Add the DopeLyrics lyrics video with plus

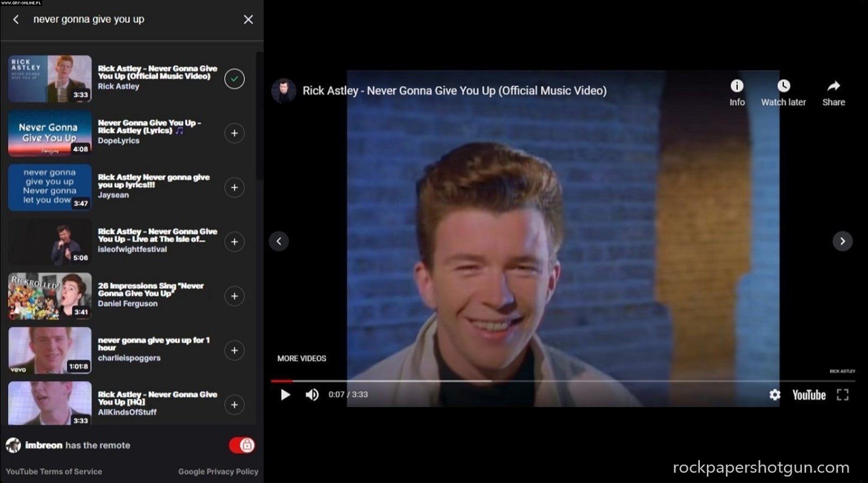point(234,133)
